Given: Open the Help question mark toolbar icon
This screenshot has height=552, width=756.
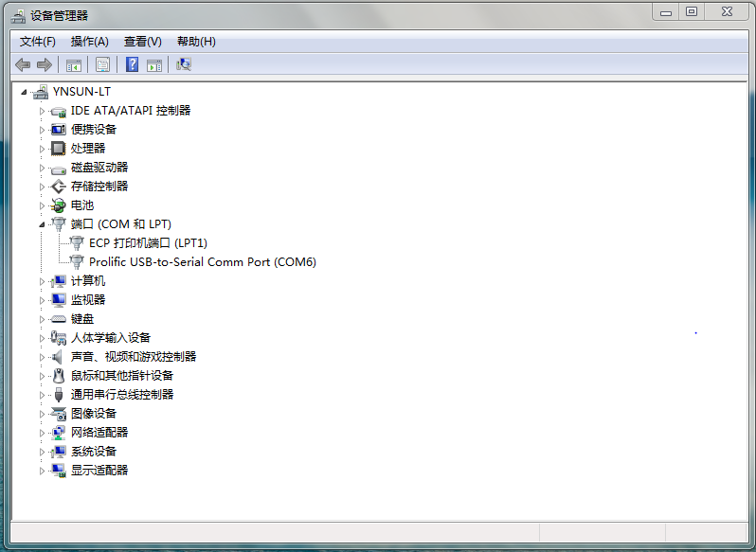Looking at the screenshot, I should tap(132, 64).
